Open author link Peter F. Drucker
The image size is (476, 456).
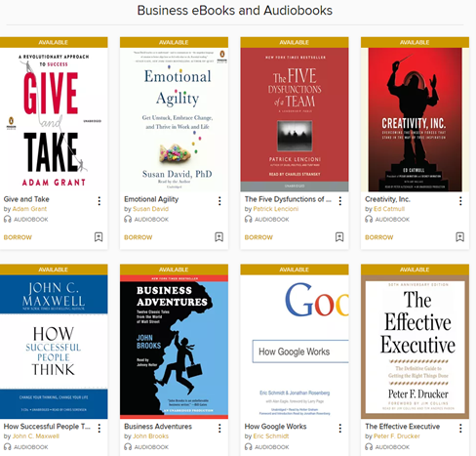coord(397,436)
